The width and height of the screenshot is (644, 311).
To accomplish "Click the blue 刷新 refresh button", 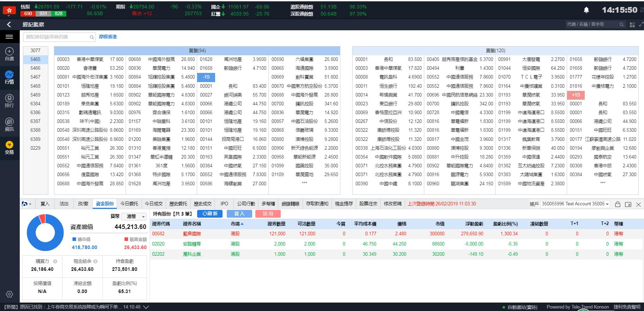I will 210,214.
